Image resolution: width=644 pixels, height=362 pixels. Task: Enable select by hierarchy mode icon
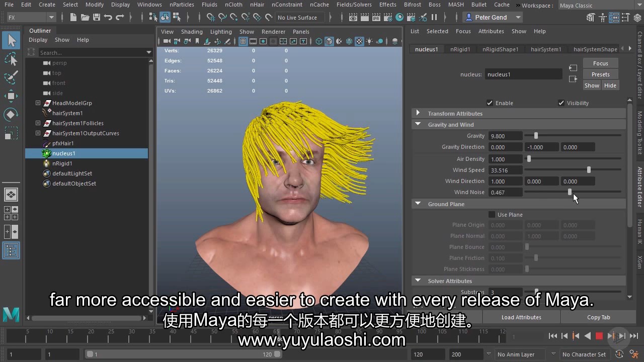point(154,17)
